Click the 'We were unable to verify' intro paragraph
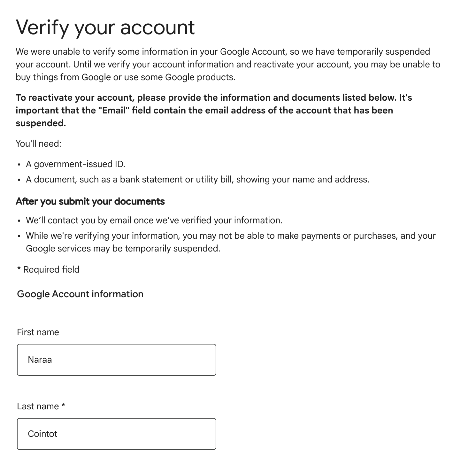476x464 pixels. tap(228, 65)
